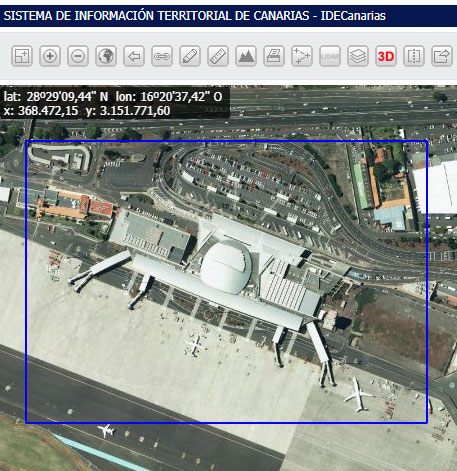Click the IDECanarias title header text
Screen dimensions: 457x471
(x=195, y=16)
